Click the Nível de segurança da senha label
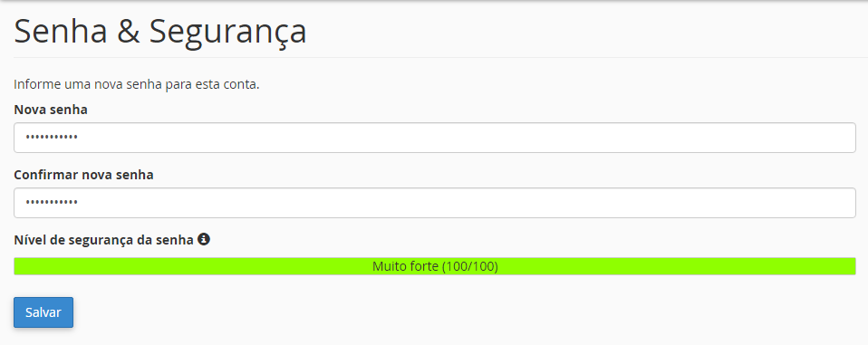Screen dimensions: 868x345 point(103,240)
